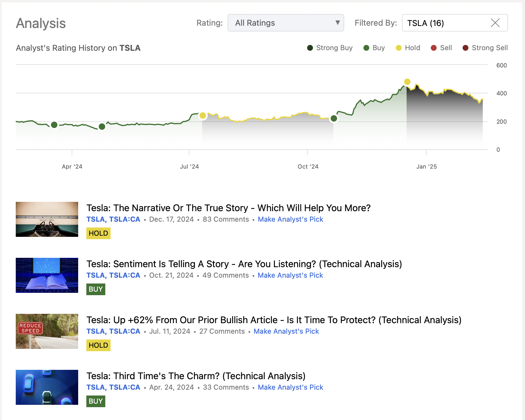The height and width of the screenshot is (420, 525).
Task: Toggle Buy legend item
Action: click(374, 48)
